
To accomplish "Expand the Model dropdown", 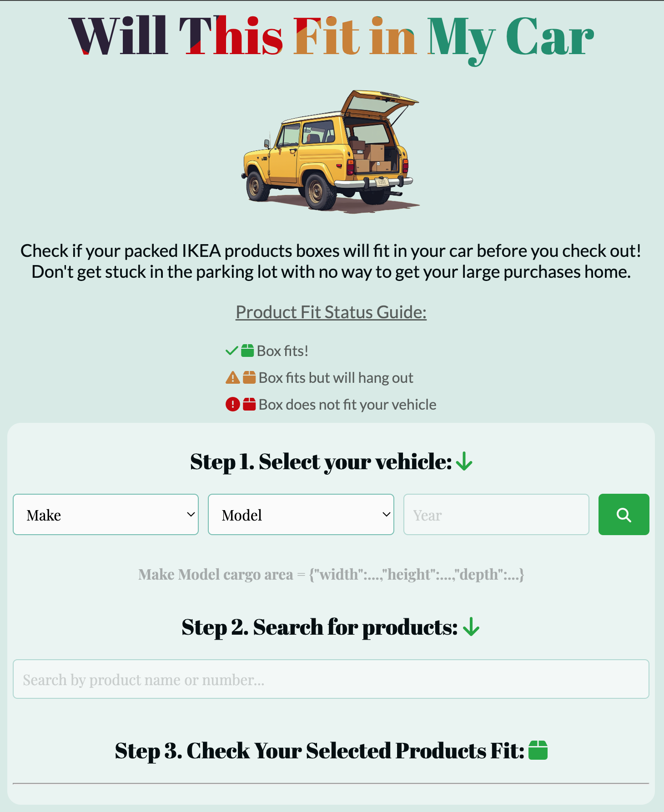I will 301,515.
